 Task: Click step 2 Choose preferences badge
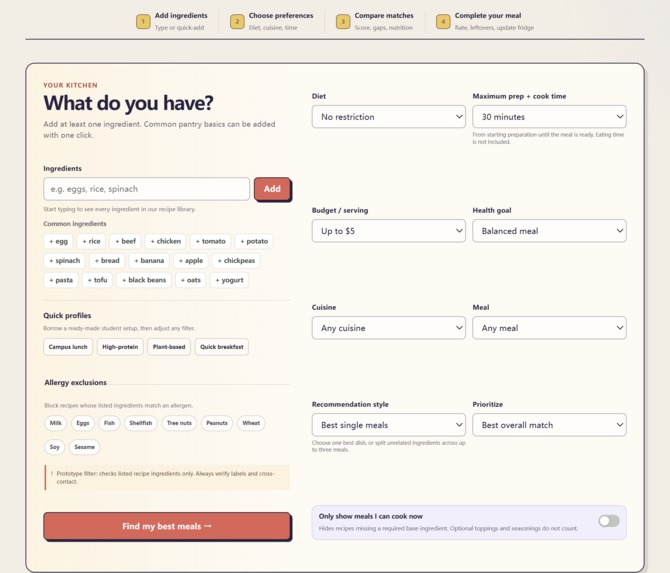237,21
